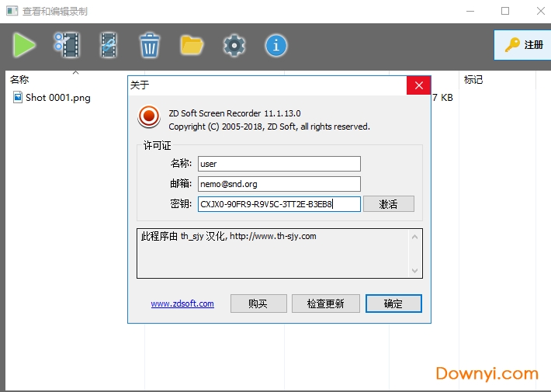Click the 购买 buy button
Image resolution: width=551 pixels, height=392 pixels.
[x=258, y=304]
